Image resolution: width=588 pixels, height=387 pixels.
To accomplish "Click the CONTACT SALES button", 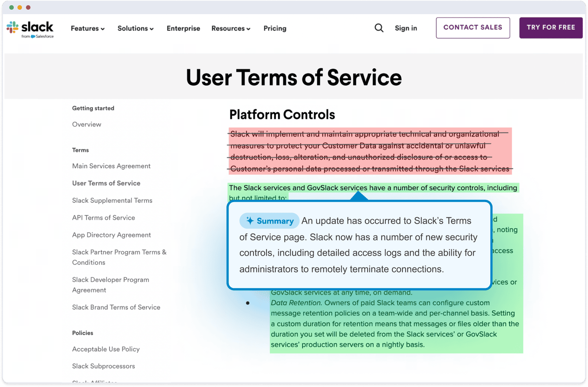I will 473,28.
